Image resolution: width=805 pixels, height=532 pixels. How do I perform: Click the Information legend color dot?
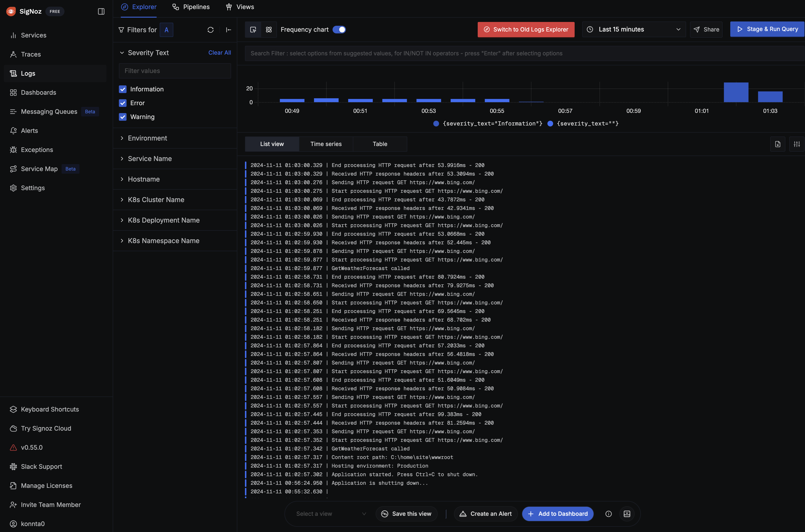(436, 124)
